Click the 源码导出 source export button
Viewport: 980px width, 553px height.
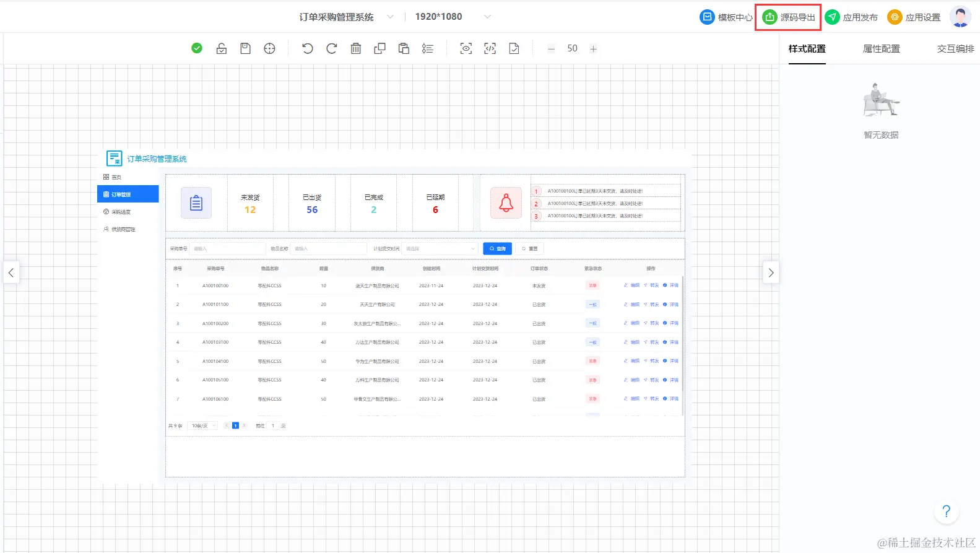coord(789,17)
